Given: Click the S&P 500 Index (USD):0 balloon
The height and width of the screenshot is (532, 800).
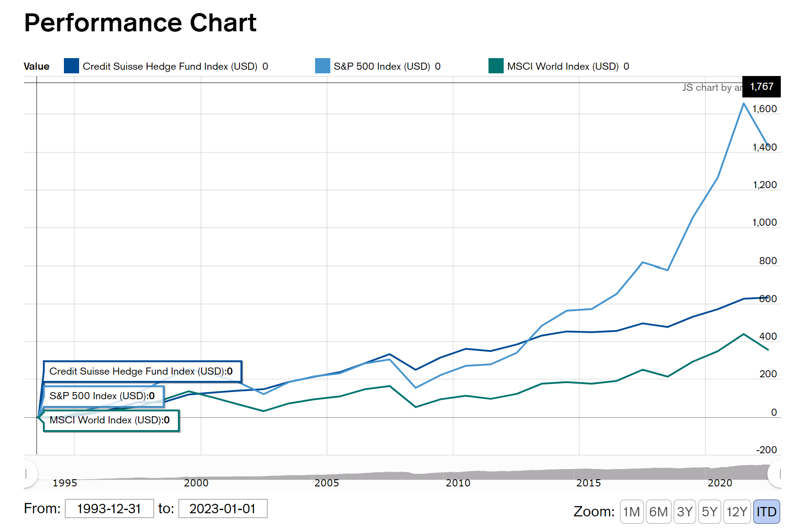Looking at the screenshot, I should 104,396.
